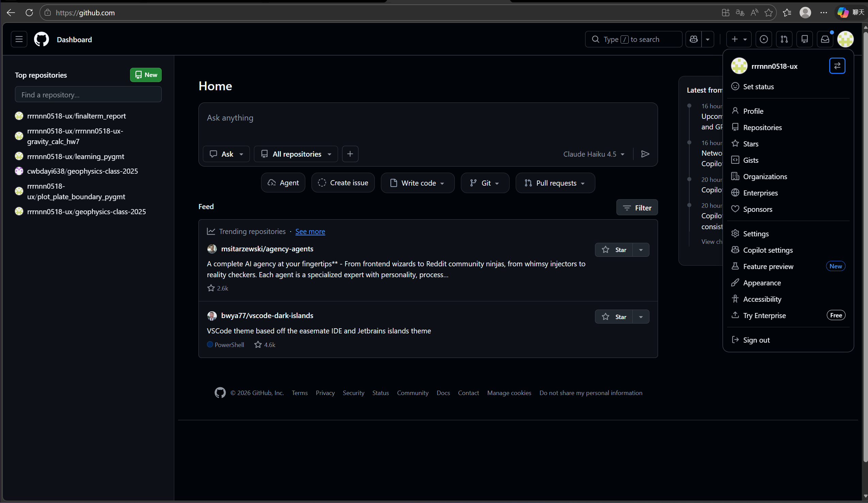This screenshot has height=503, width=868.
Task: Star the msitarzewski/agency-agents repository
Action: point(614,250)
